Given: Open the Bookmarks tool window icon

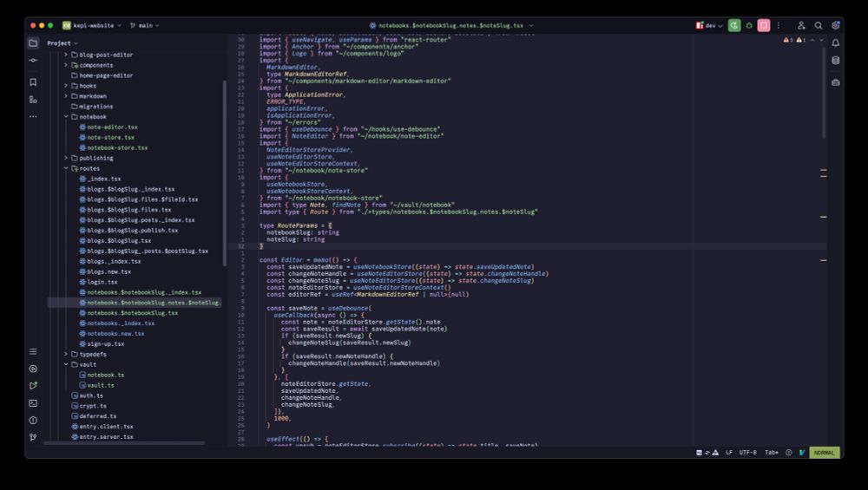Looking at the screenshot, I should click(x=33, y=82).
